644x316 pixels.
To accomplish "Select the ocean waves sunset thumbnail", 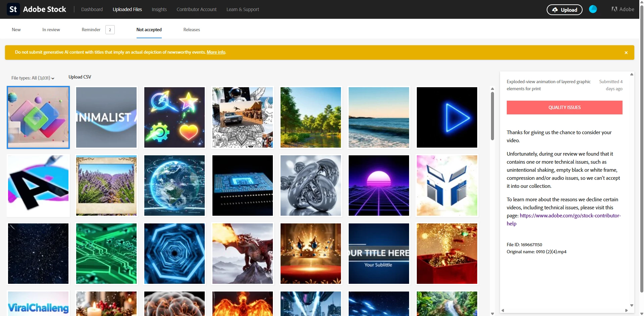I will point(379,117).
